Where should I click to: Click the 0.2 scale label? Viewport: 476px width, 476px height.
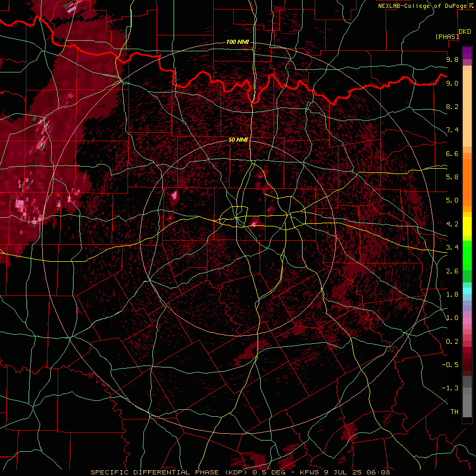coord(452,342)
